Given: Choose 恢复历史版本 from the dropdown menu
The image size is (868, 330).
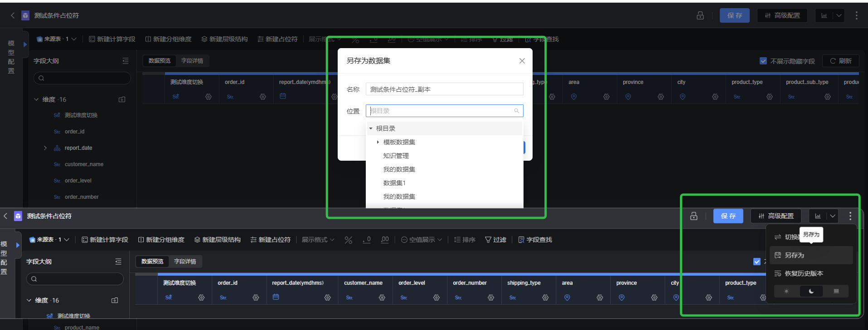Looking at the screenshot, I should [x=811, y=273].
